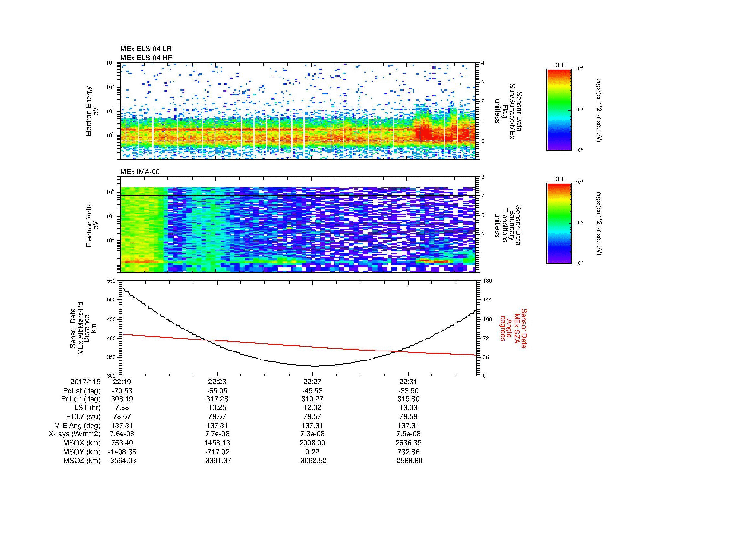Click the 'Electron Energy eV' axis label

click(92, 111)
